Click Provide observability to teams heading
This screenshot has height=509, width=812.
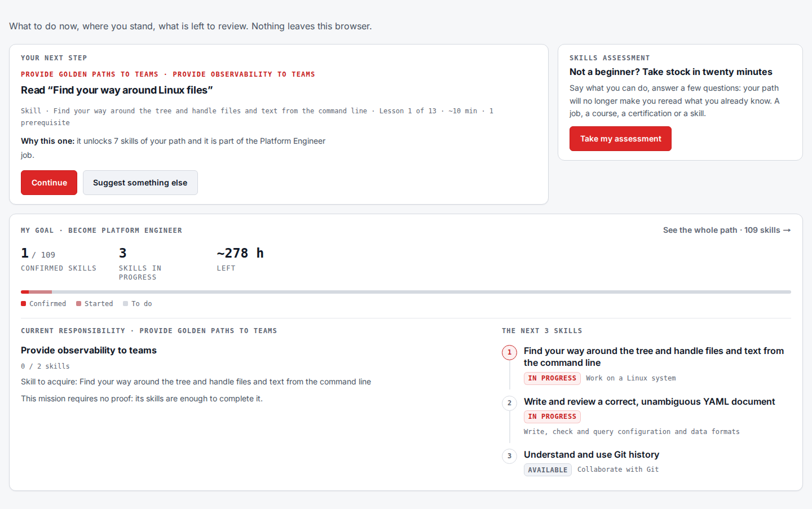89,350
